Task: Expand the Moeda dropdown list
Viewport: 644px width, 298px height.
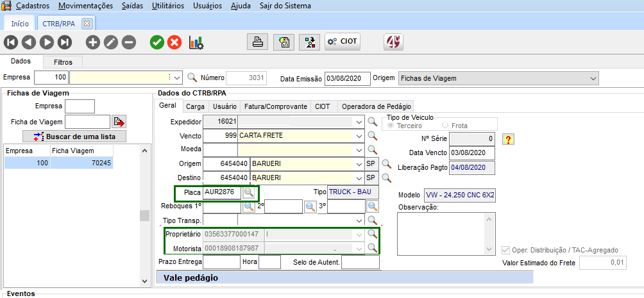Action: [x=357, y=150]
